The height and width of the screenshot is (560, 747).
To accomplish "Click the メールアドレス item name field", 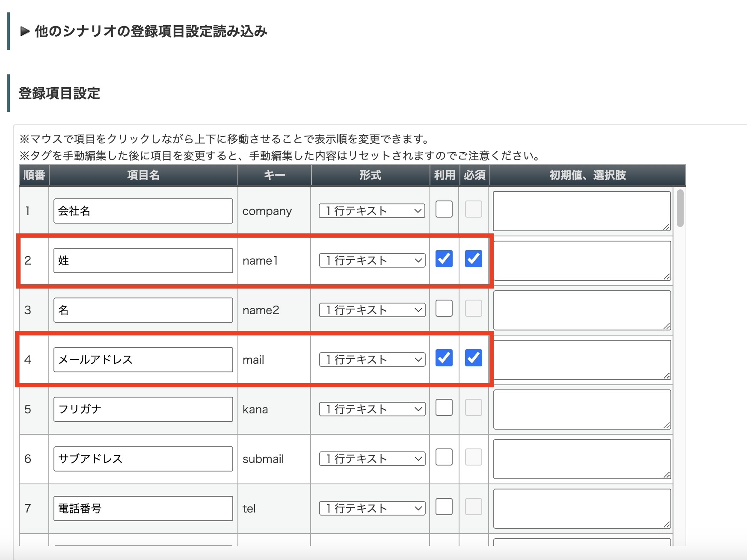I will (143, 360).
